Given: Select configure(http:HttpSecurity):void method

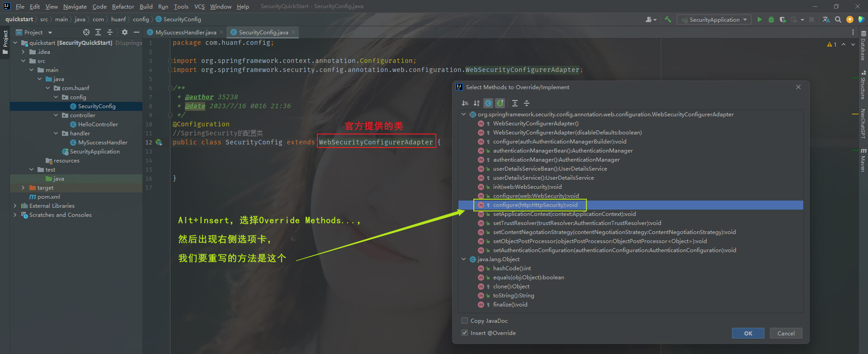Looking at the screenshot, I should tap(535, 205).
